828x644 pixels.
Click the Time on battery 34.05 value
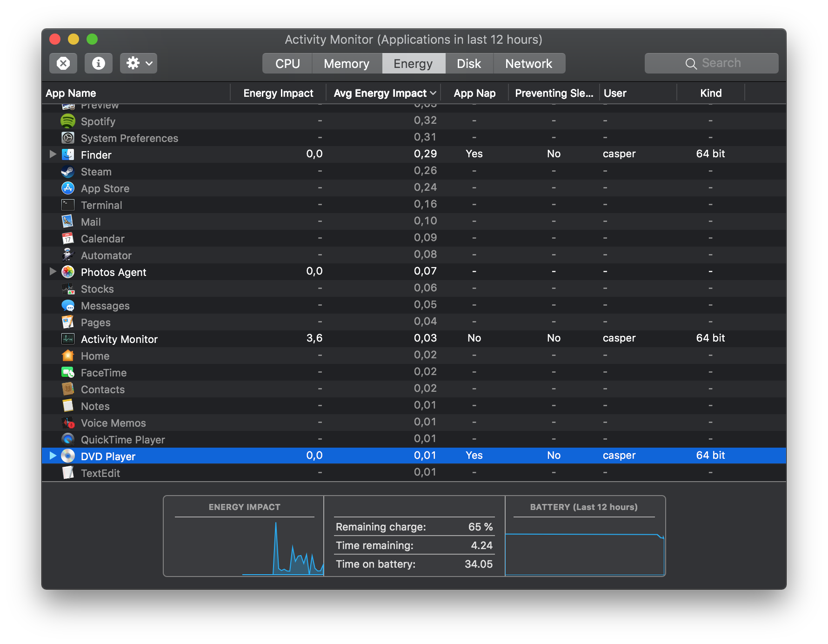[x=479, y=564]
